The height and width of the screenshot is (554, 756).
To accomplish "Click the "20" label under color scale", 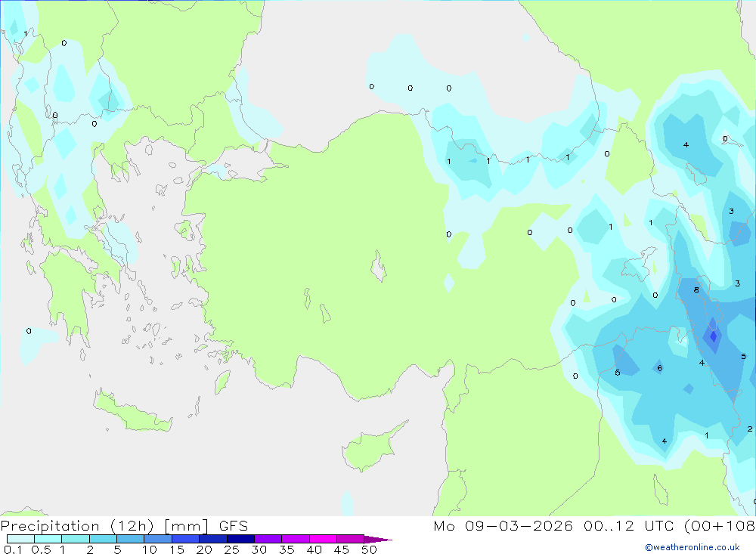I will pyautogui.click(x=204, y=549).
